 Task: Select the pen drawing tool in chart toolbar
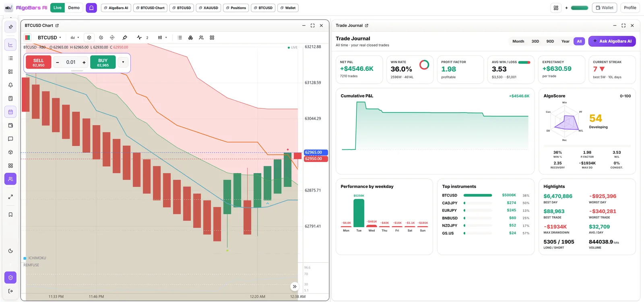point(125,37)
